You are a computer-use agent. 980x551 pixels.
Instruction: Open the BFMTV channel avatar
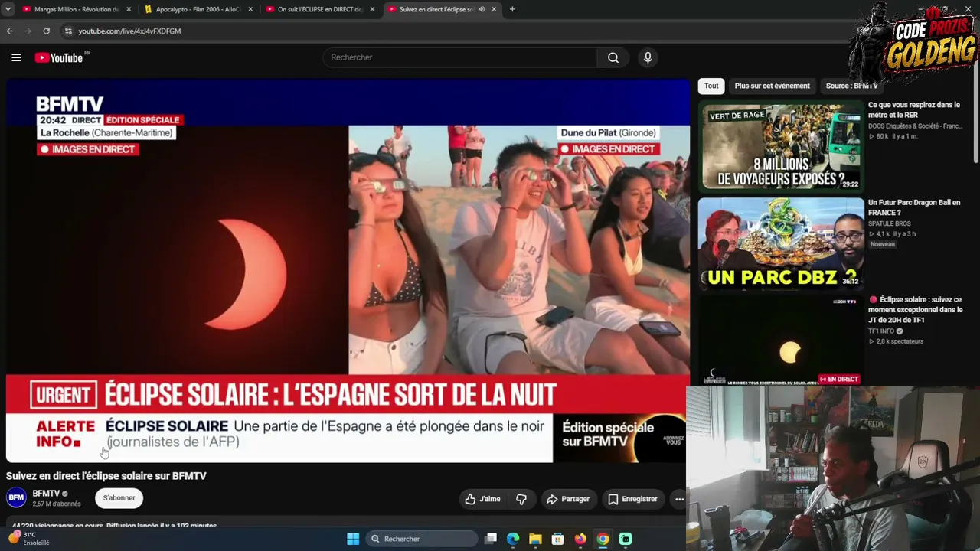[16, 498]
